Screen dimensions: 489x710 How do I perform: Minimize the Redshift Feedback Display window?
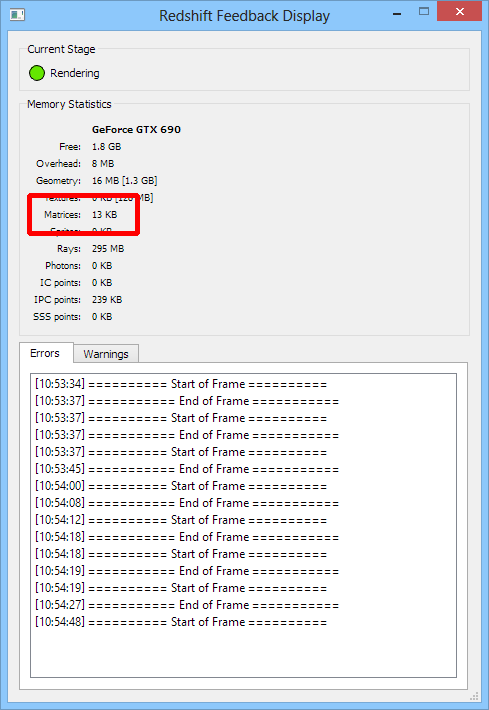[x=397, y=14]
